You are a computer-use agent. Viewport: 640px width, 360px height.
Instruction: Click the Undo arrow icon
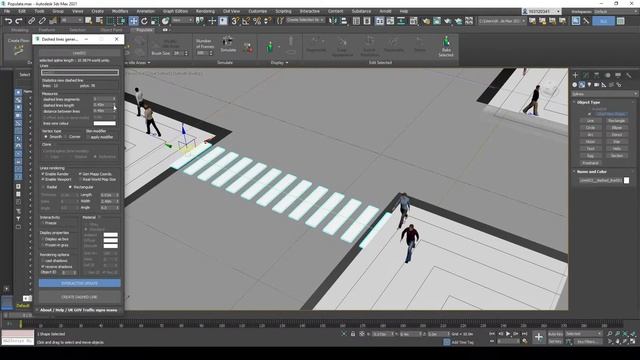[9, 20]
